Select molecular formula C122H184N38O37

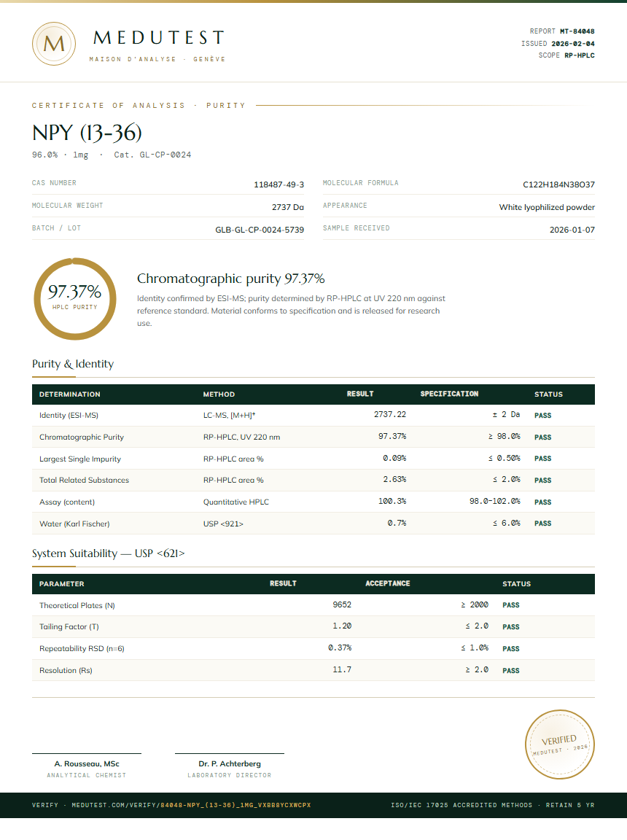pyautogui.click(x=559, y=184)
